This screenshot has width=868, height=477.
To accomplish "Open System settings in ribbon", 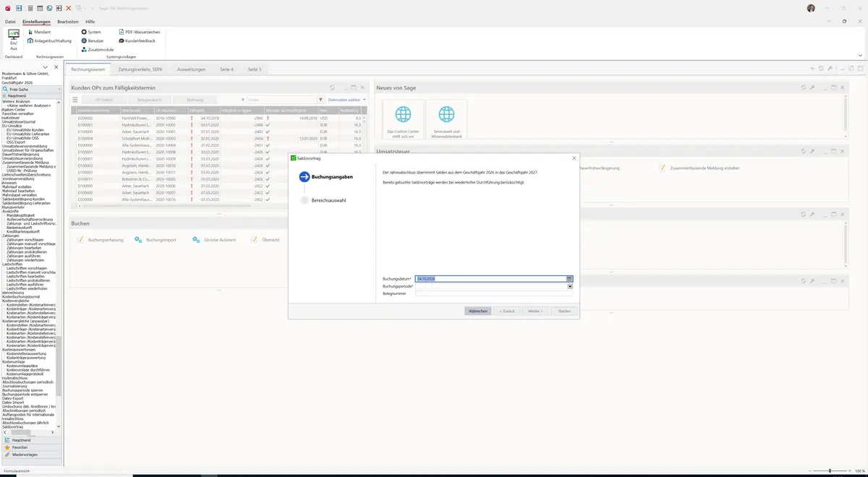I will click(x=91, y=32).
